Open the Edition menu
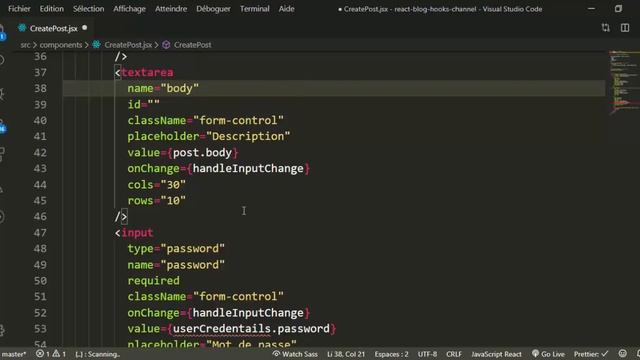Screen dimensions: 640x360 pos(51,9)
